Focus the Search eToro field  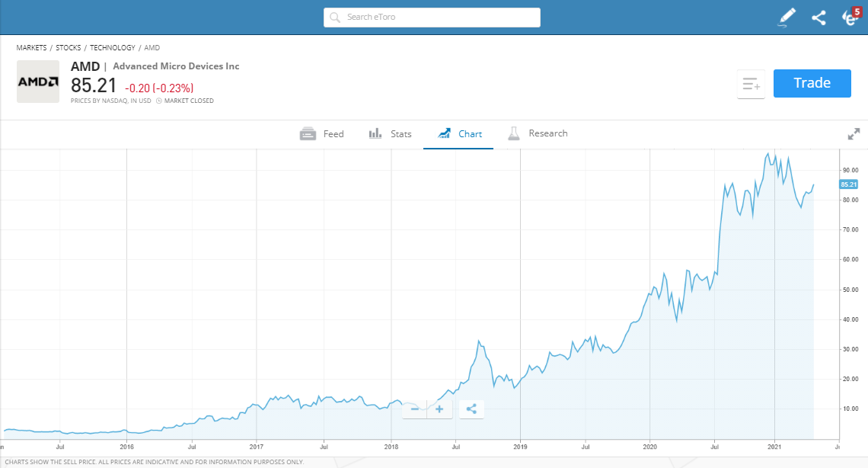tap(432, 18)
